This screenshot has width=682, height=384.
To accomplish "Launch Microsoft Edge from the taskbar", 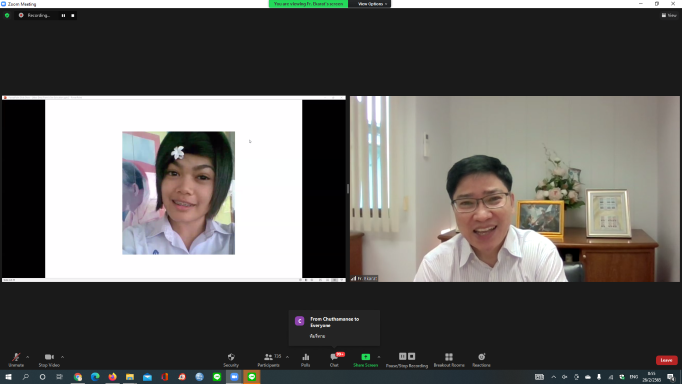I will point(95,377).
